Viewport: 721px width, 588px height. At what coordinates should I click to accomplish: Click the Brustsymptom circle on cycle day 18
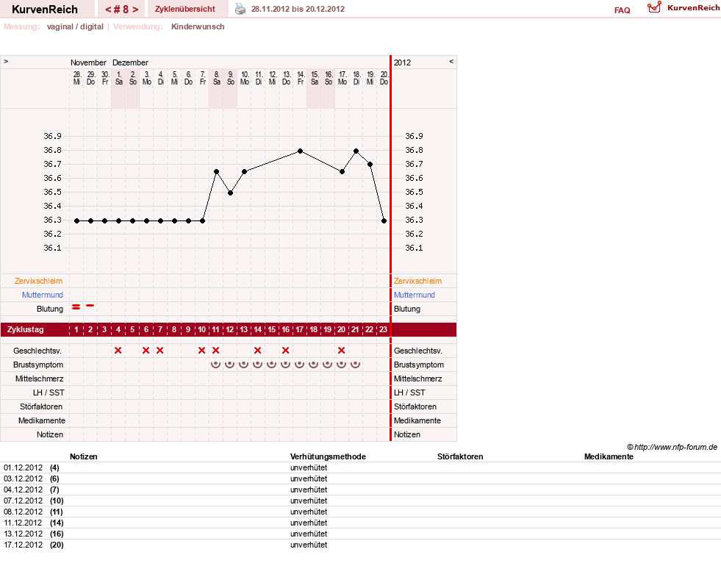coord(313,364)
